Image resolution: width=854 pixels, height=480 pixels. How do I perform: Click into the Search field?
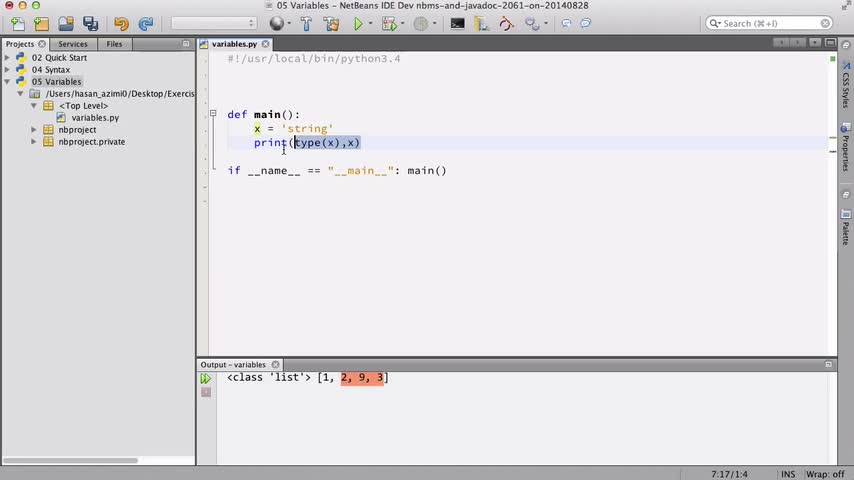(x=768, y=23)
